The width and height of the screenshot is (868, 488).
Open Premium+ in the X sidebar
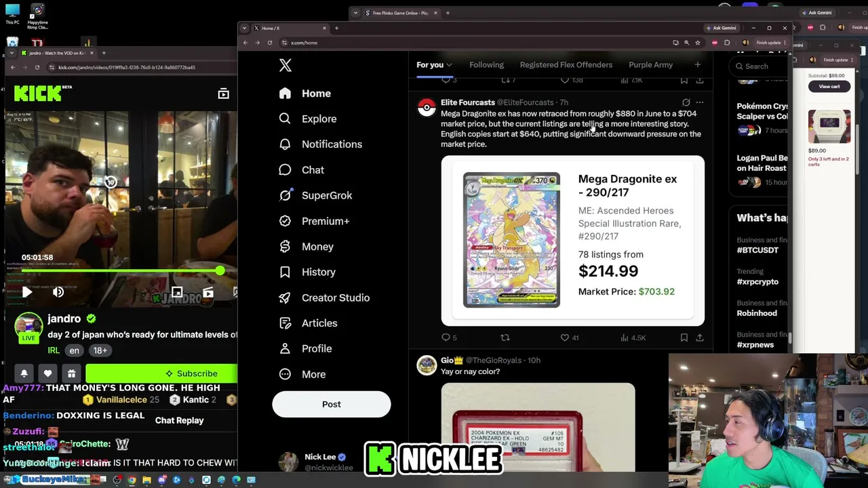coord(314,221)
